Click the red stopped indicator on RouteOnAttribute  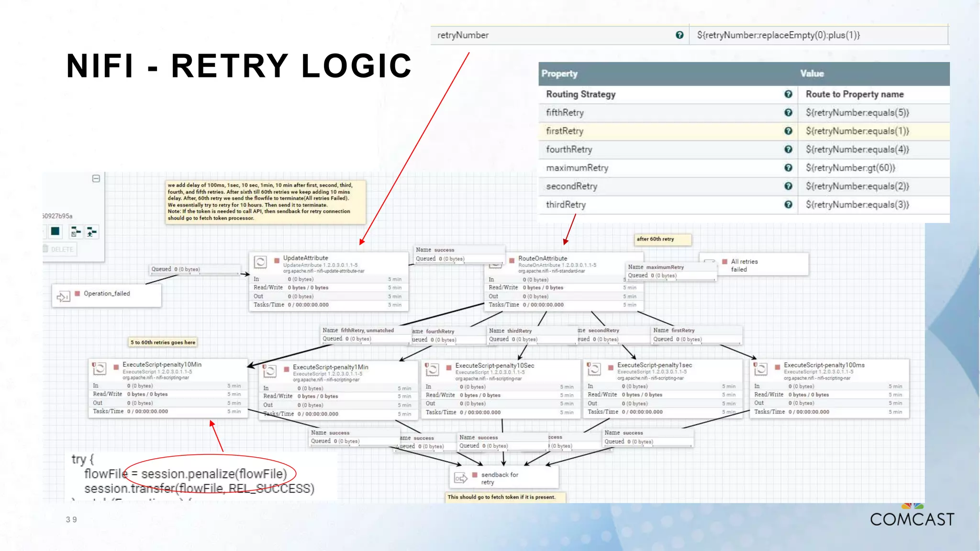click(x=512, y=261)
